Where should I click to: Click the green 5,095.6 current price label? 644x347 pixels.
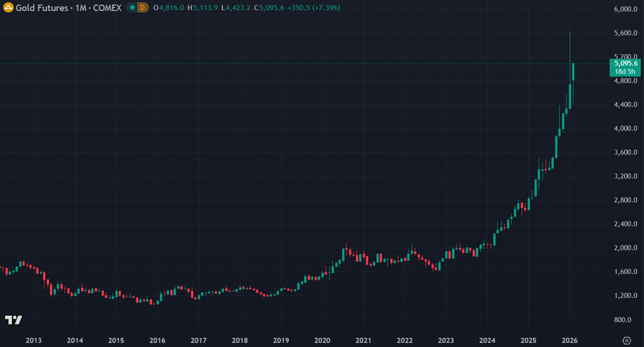[x=626, y=63]
